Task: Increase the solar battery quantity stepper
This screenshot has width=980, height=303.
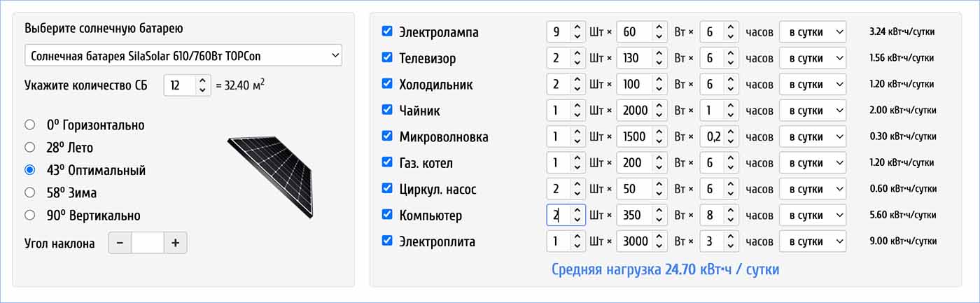Action: point(202,81)
